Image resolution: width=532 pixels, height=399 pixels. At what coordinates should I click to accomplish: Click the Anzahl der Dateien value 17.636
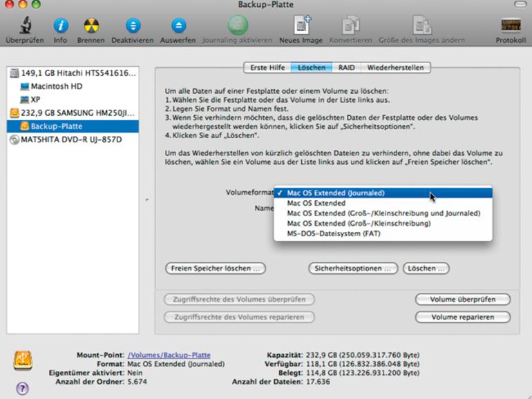coord(318,382)
